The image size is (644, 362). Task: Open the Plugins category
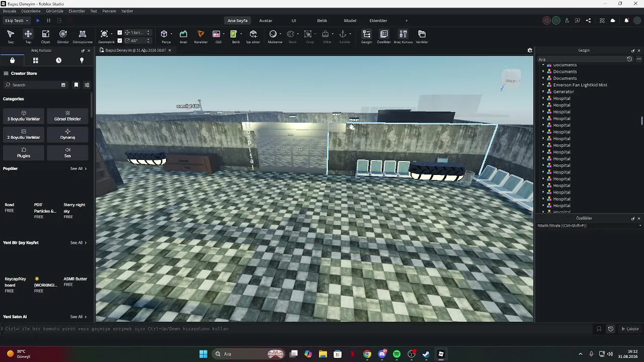point(24,153)
